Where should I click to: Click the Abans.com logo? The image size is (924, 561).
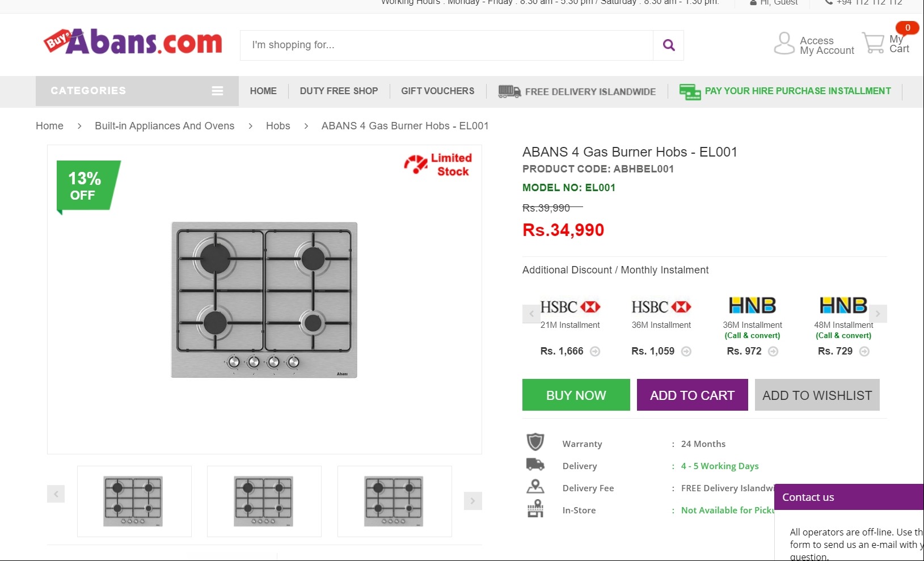[x=133, y=42]
